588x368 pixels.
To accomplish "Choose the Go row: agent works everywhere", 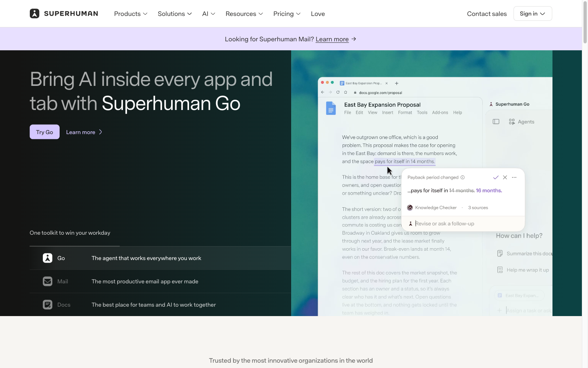I will click(160, 258).
